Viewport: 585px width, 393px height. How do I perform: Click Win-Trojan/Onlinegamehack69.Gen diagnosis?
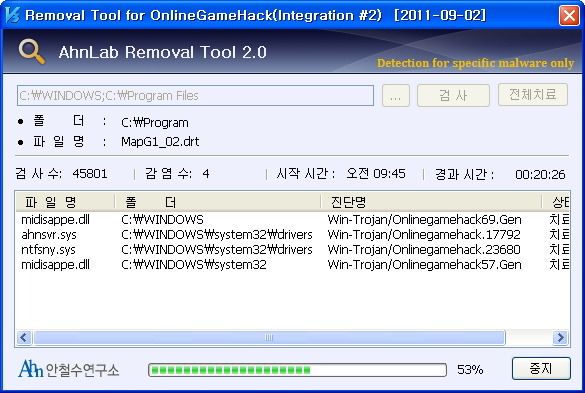424,219
